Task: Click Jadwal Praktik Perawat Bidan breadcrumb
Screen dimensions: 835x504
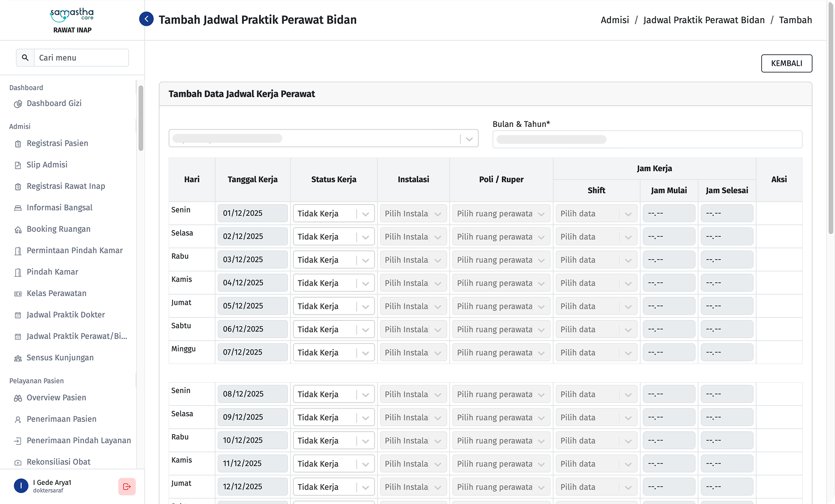Action: click(704, 20)
